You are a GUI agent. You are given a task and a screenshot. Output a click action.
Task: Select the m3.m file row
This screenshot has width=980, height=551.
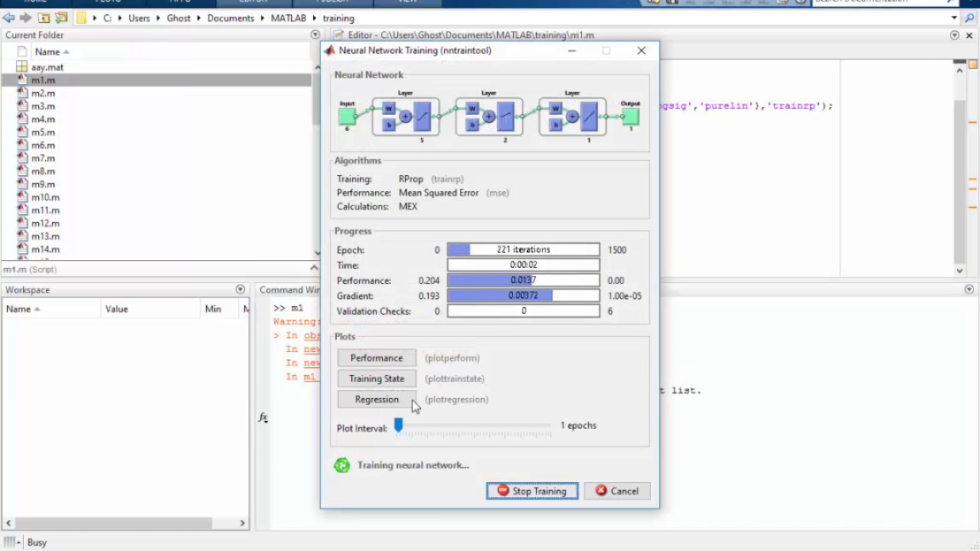(x=156, y=106)
